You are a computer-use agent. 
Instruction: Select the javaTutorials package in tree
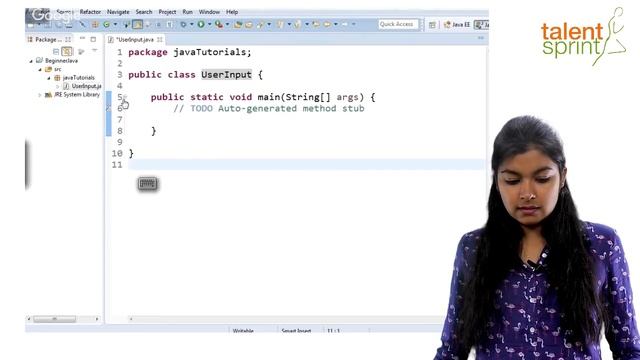pyautogui.click(x=78, y=78)
